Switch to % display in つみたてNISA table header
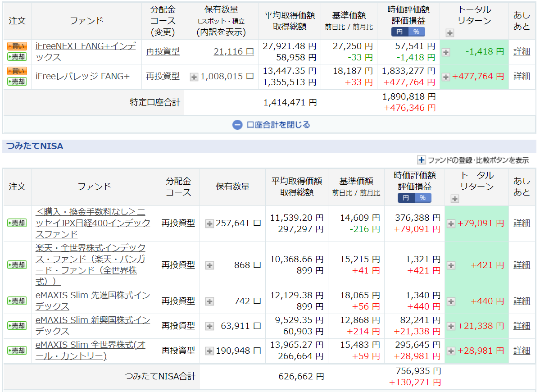The image size is (540, 392). [x=423, y=198]
